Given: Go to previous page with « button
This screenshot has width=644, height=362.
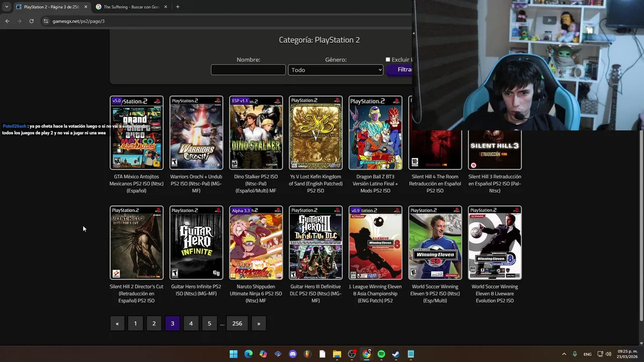Looking at the screenshot, I should (x=117, y=323).
